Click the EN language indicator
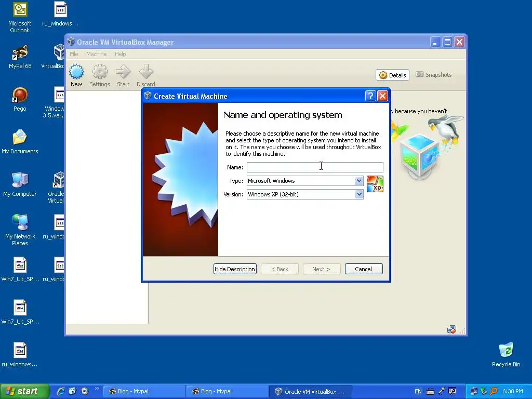The image size is (532, 399). pos(418,391)
